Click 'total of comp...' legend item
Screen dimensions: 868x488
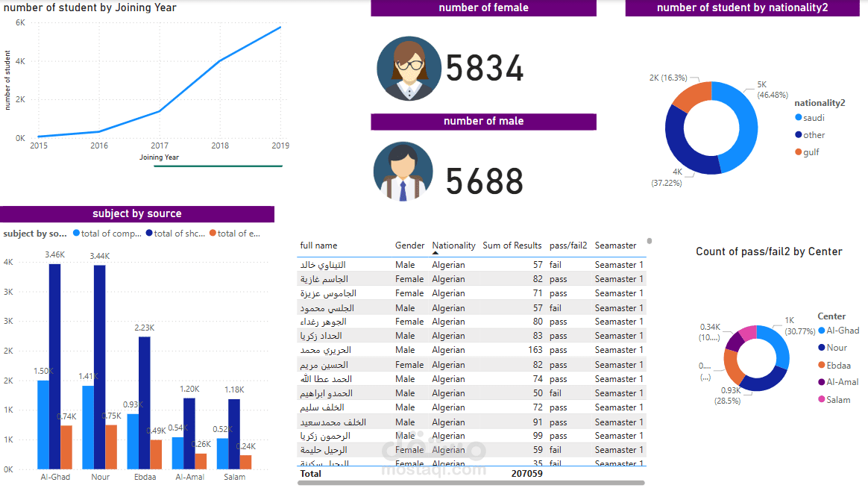[x=107, y=234]
